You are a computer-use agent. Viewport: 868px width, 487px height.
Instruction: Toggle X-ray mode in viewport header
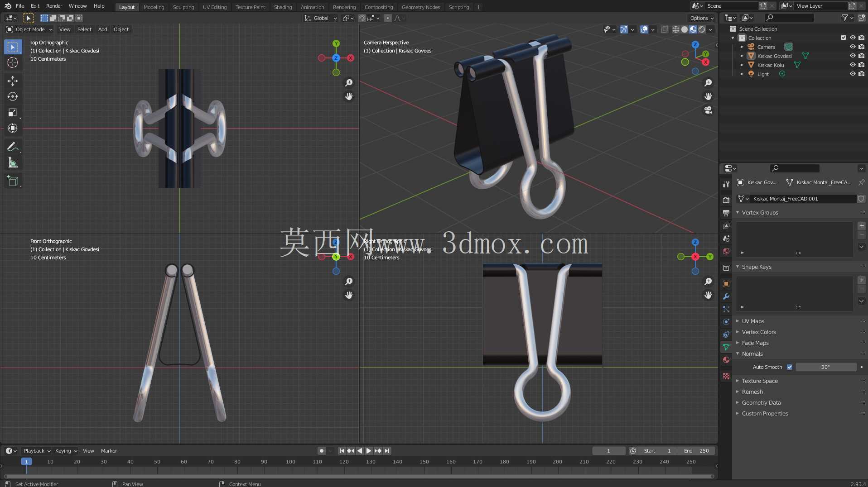[664, 29]
